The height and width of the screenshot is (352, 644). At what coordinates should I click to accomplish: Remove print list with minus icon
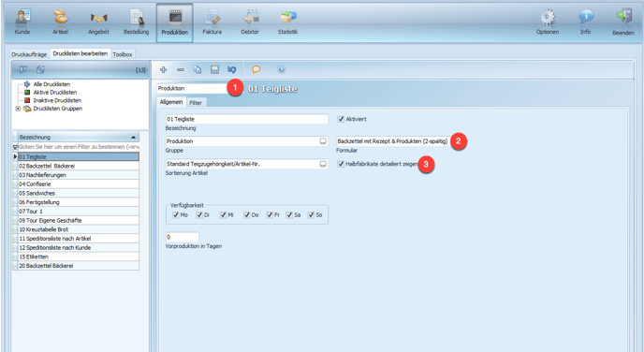(x=181, y=70)
